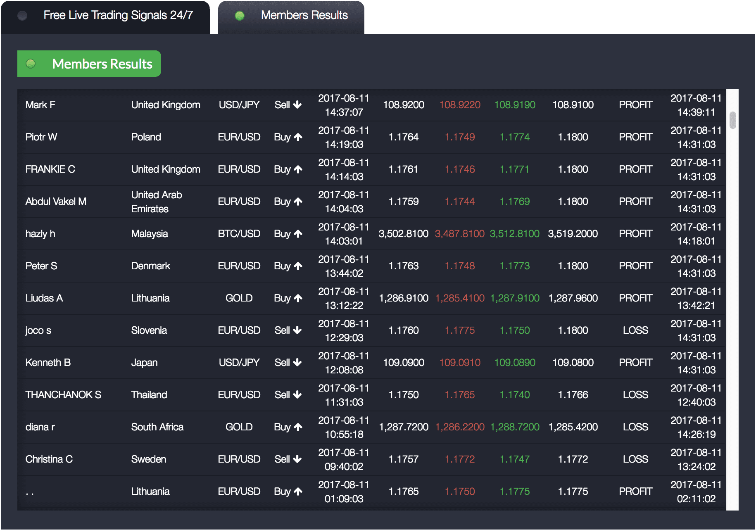This screenshot has height=532, width=756.
Task: Switch to the Members Results tab
Action: 291,17
